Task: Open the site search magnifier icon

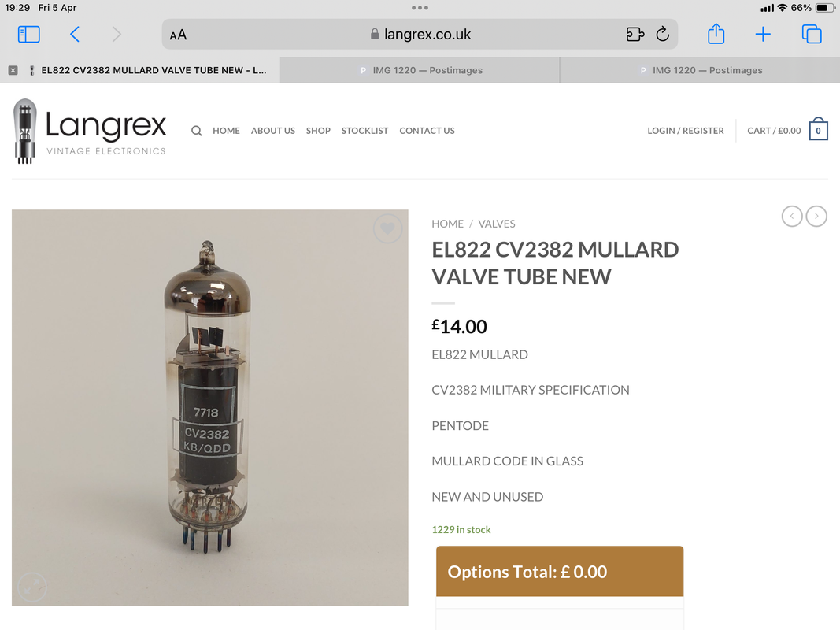Action: pos(197,131)
